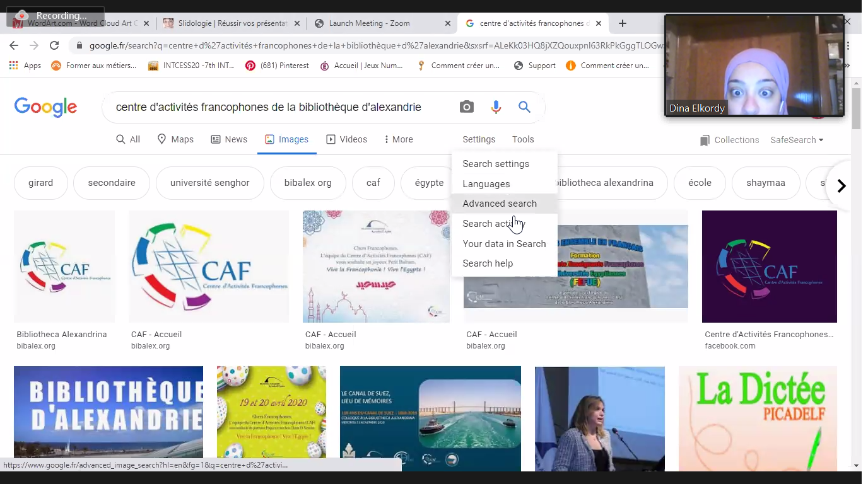868x484 pixels.
Task: Switch to the Videos search tab
Action: pyautogui.click(x=346, y=139)
